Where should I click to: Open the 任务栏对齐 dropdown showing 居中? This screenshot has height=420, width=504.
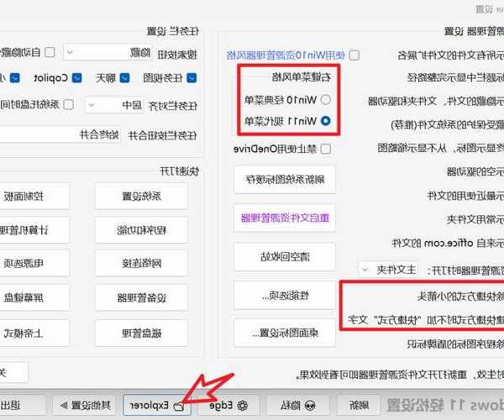click(115, 105)
